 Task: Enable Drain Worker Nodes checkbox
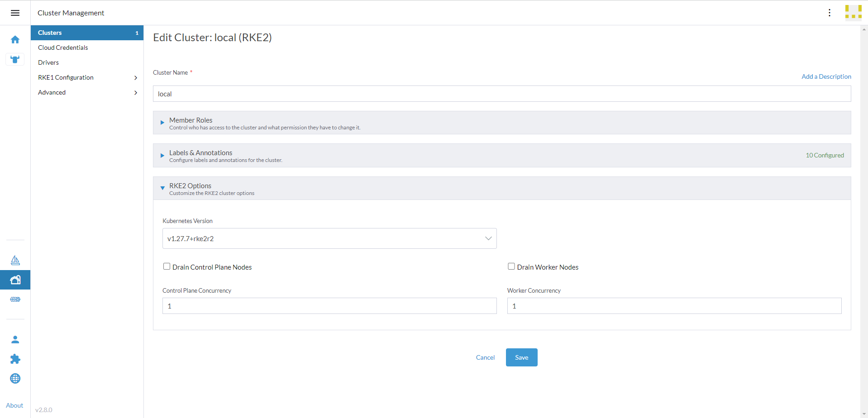[x=511, y=266]
